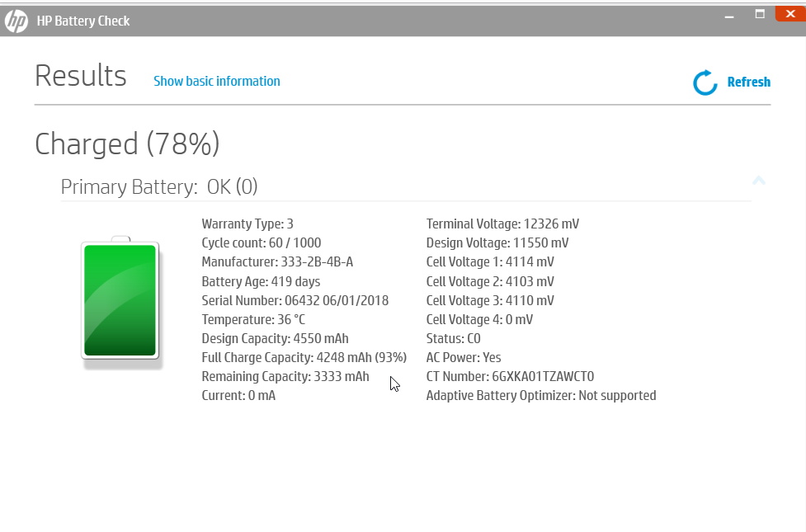Click the Charged (78%) status heading
806x532 pixels.
coord(127,144)
